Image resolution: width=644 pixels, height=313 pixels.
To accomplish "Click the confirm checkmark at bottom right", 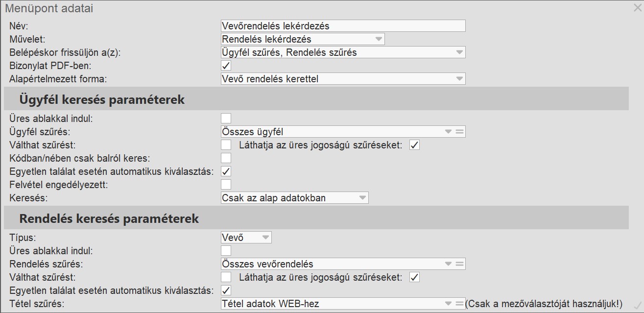I will (x=637, y=305).
